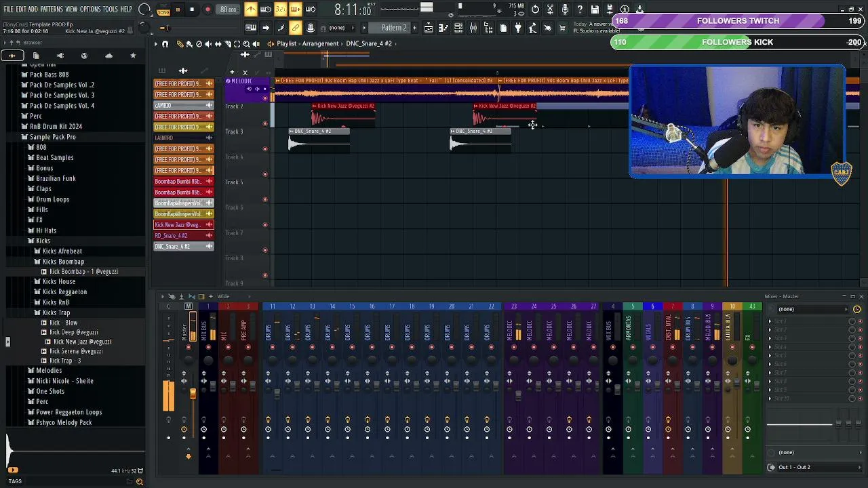Select the playlist Draw pencil tool
The height and width of the screenshot is (488, 868).
pos(180,43)
